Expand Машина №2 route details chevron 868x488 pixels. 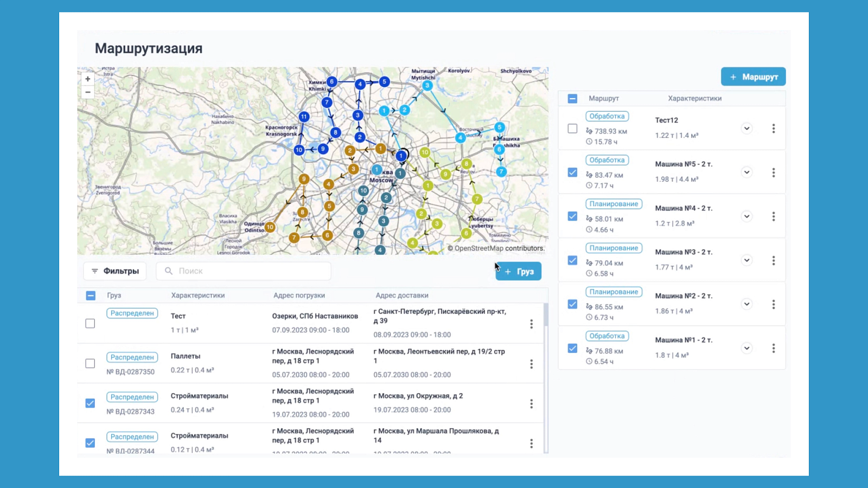[747, 304]
